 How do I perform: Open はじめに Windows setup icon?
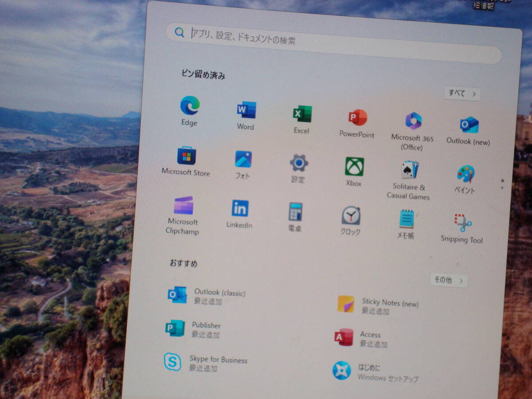(341, 371)
